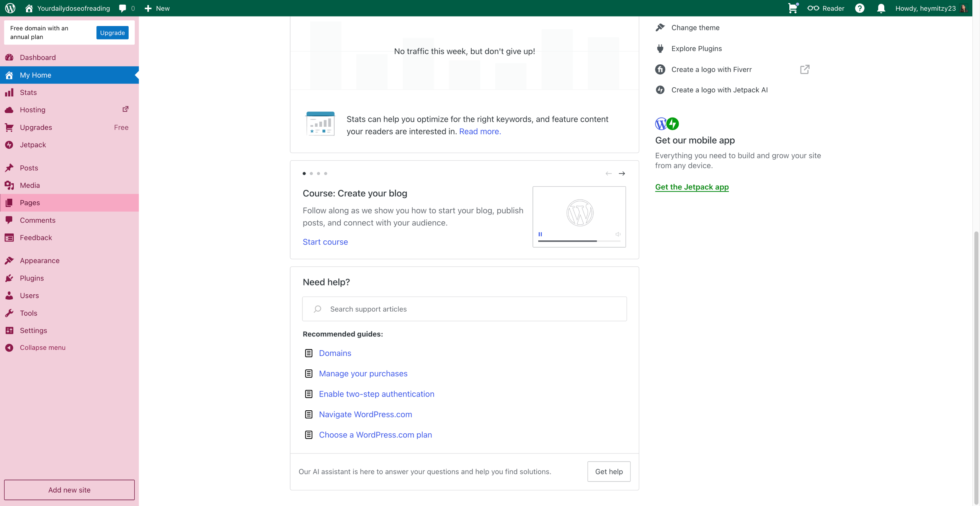980x506 pixels.
Task: Open the shopping cart icon
Action: click(793, 8)
